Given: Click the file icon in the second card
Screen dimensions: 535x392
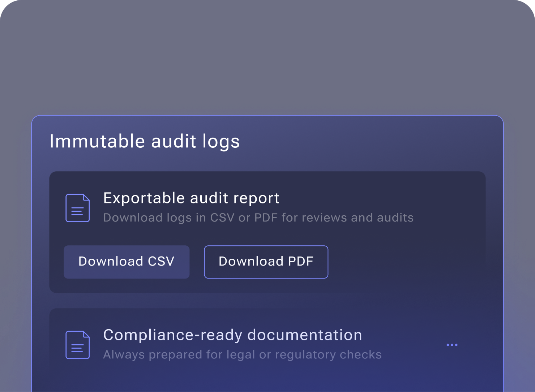Looking at the screenshot, I should pyautogui.click(x=77, y=345).
